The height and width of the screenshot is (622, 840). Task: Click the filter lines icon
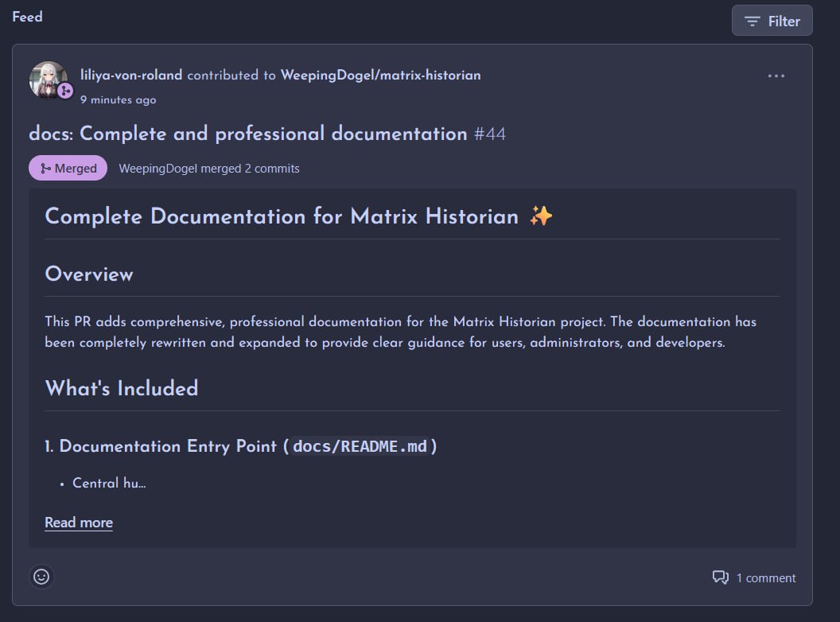pos(752,21)
